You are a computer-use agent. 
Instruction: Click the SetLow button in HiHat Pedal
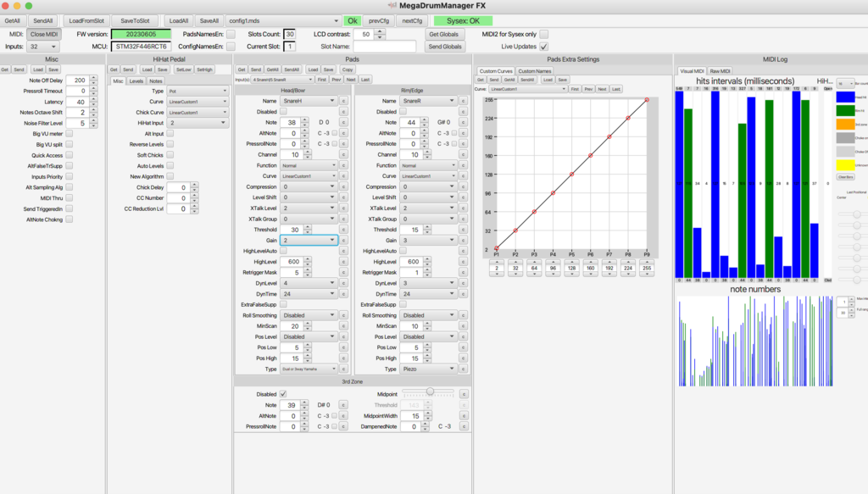183,69
